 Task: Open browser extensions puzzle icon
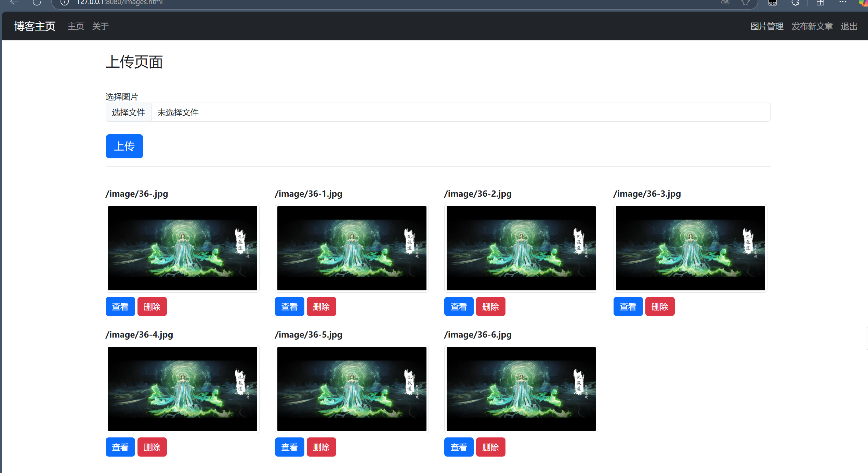795,3
